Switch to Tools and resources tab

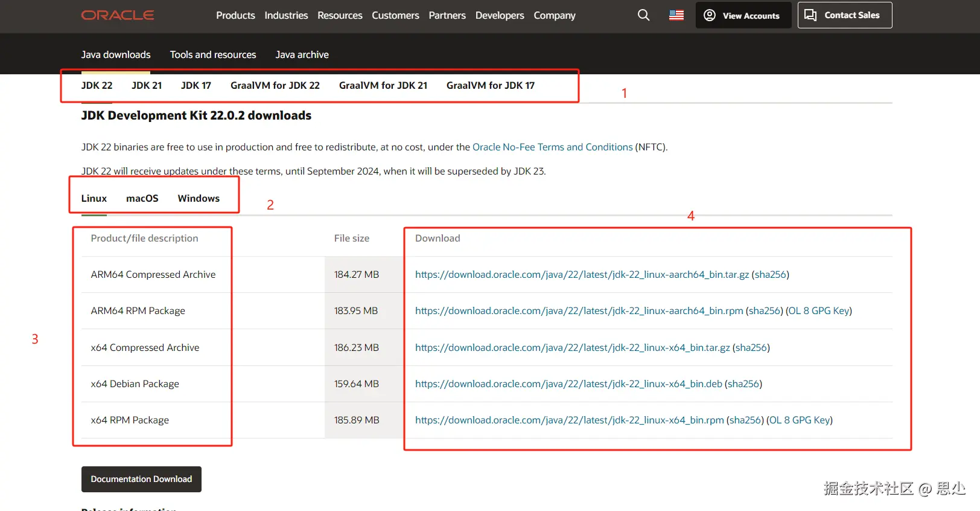[x=213, y=54]
